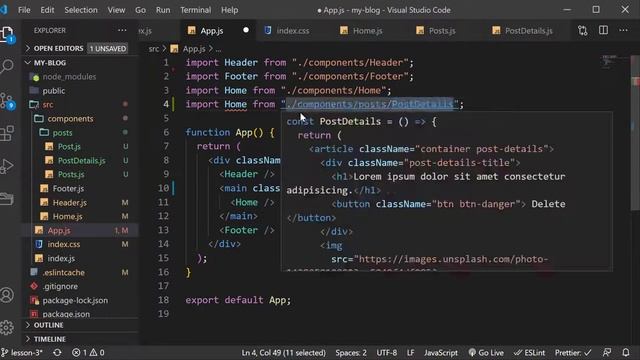Switch git branch lesson-3 in status bar
The width and height of the screenshot is (640, 360).
pyautogui.click(x=22, y=353)
